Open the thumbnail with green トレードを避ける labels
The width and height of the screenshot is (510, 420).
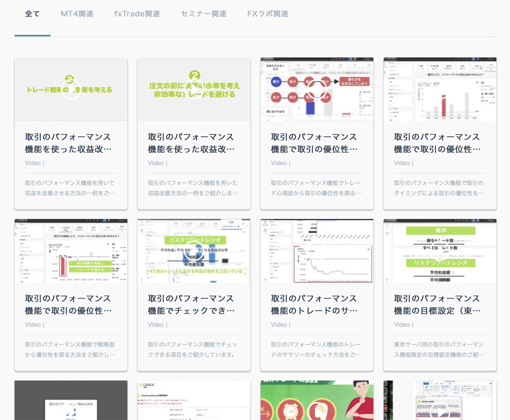click(71, 251)
